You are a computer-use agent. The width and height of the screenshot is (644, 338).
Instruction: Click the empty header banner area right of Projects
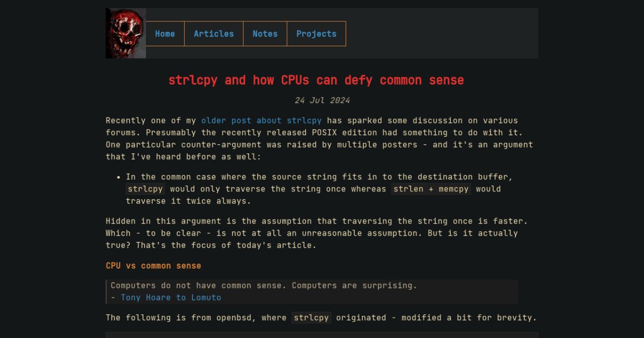click(x=440, y=33)
